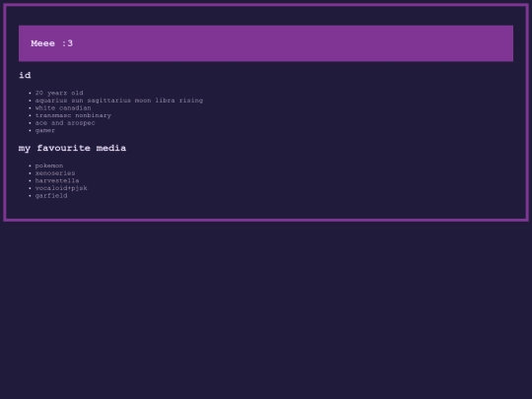The height and width of the screenshot is (399, 532).
Task: Select the 'ace and arospec' entry
Action: point(65,123)
